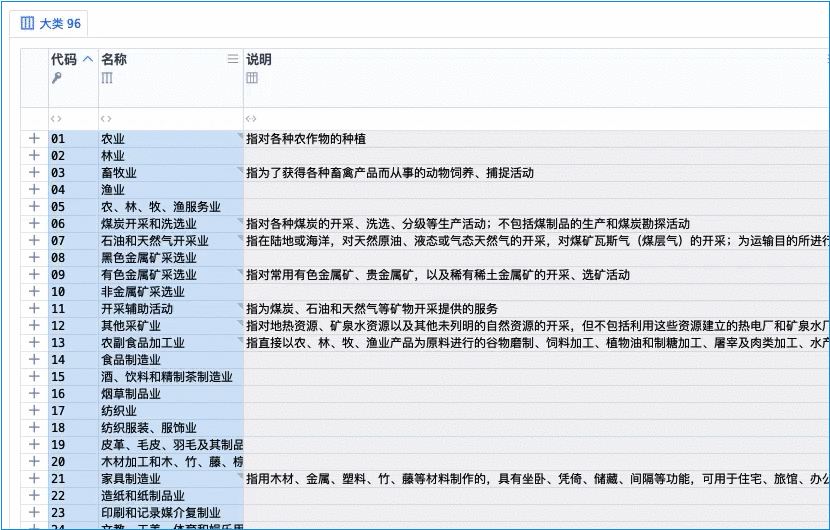Click the key icon under 代码 header

(57, 78)
